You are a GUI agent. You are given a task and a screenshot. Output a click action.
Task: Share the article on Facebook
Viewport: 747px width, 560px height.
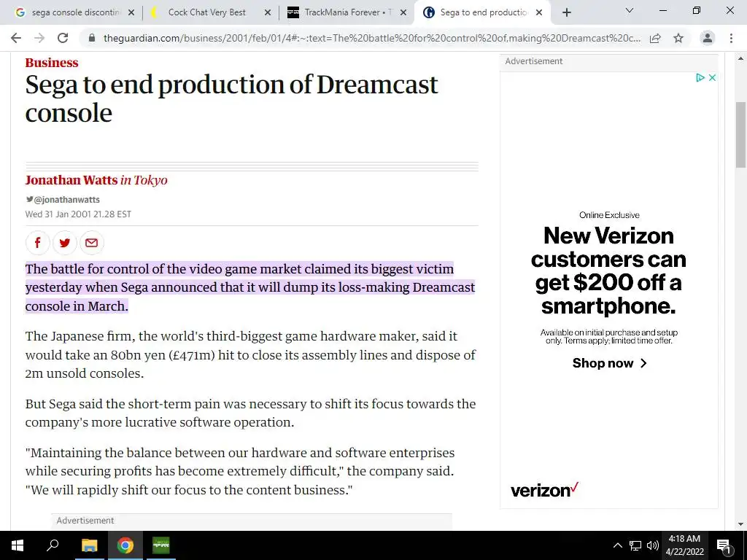38,242
